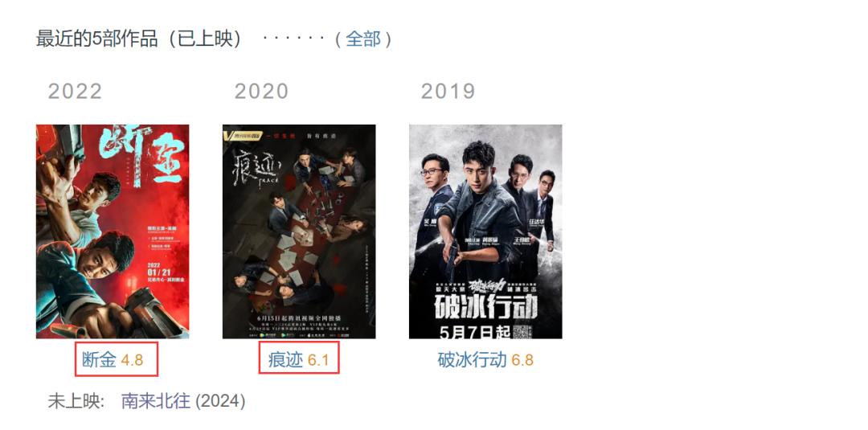Click the 断金 title link

pos(99,360)
